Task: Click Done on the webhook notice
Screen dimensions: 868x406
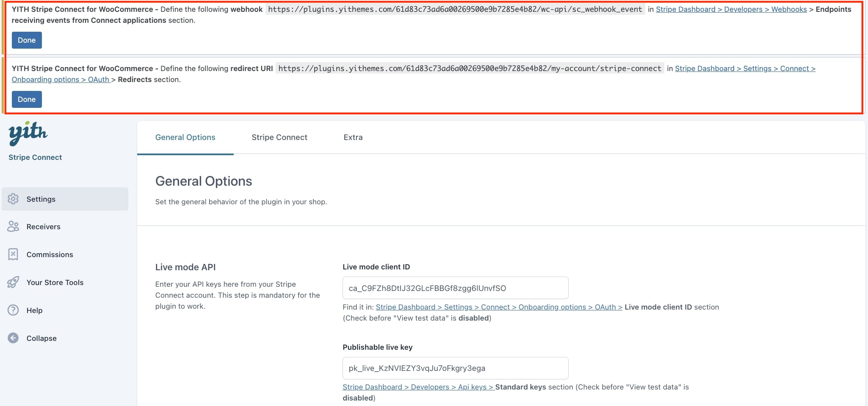Action: click(x=27, y=40)
